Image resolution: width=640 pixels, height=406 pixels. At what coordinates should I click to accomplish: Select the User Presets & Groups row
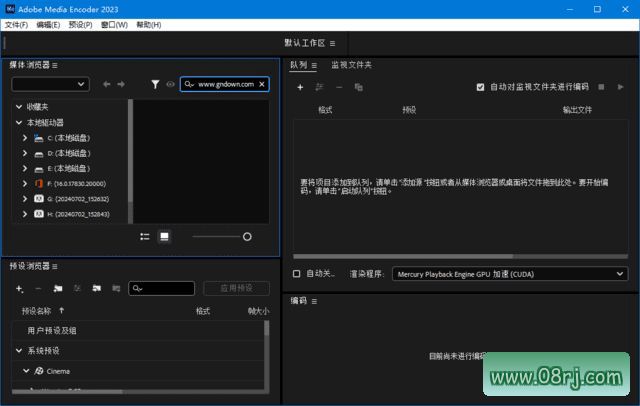tap(138, 331)
